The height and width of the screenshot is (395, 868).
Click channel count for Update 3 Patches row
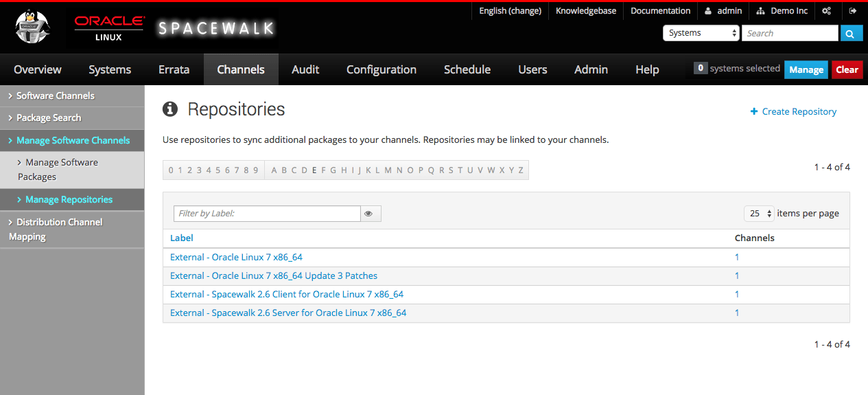pyautogui.click(x=737, y=275)
